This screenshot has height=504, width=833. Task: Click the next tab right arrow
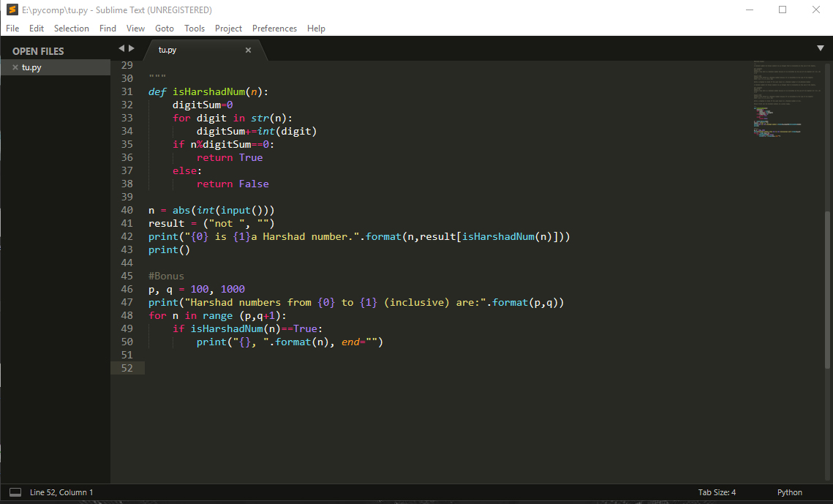coord(131,48)
